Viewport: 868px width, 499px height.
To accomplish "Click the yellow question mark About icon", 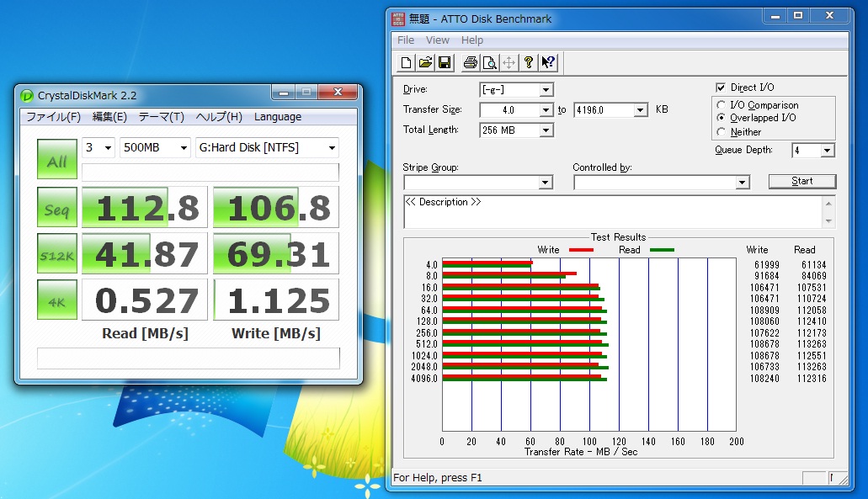I will [x=529, y=62].
